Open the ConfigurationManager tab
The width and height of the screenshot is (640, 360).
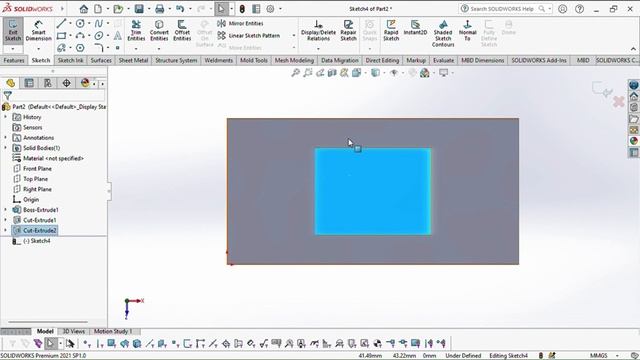click(x=48, y=83)
